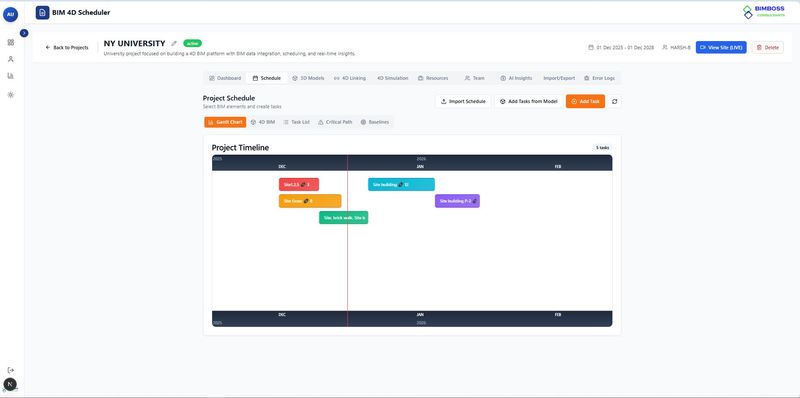
Task: Select the green brick walk Gantt task bar
Action: [344, 217]
